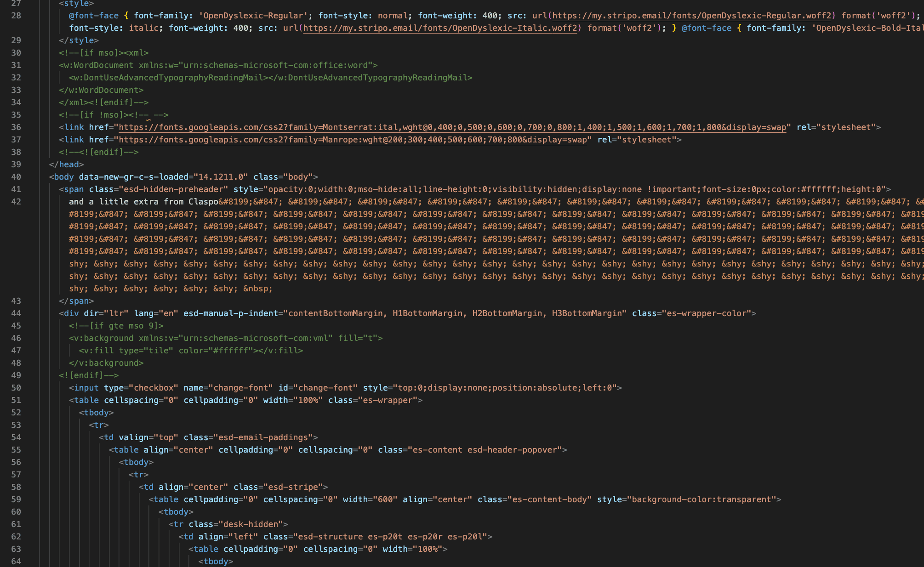The width and height of the screenshot is (924, 567).
Task: Click the "es-wrapper-color" class value
Action: click(x=706, y=313)
